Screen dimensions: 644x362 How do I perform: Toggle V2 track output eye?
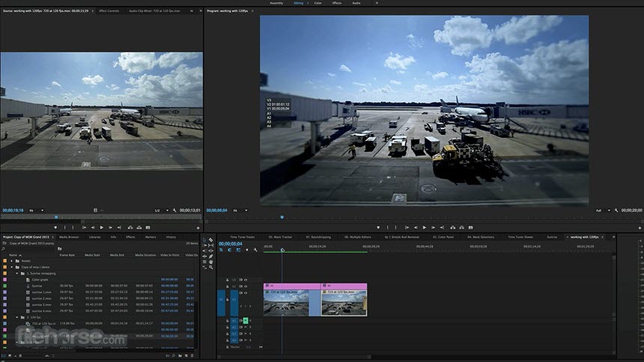pos(246,286)
